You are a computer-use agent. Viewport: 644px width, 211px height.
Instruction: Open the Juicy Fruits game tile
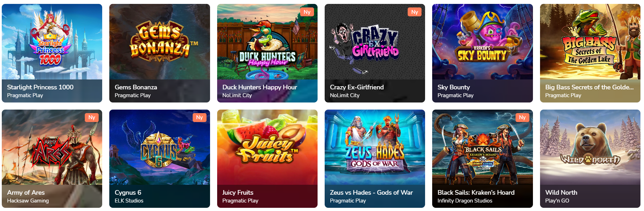pos(267,147)
